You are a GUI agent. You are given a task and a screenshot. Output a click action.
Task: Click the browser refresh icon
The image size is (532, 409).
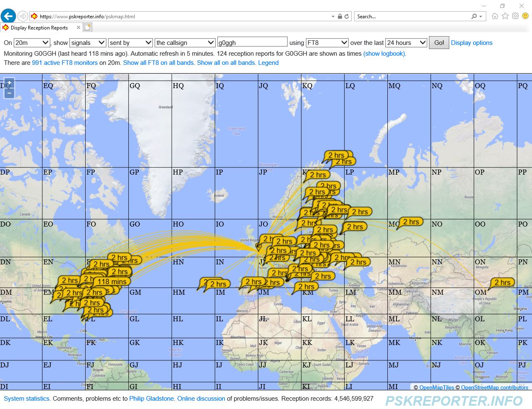coord(347,17)
